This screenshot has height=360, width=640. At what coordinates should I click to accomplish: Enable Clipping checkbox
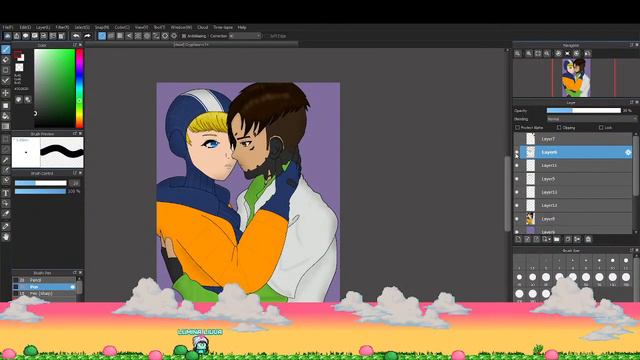tap(559, 128)
